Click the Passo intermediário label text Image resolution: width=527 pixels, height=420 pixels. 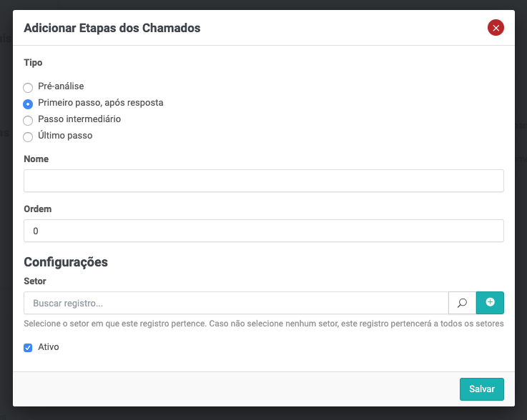point(79,119)
